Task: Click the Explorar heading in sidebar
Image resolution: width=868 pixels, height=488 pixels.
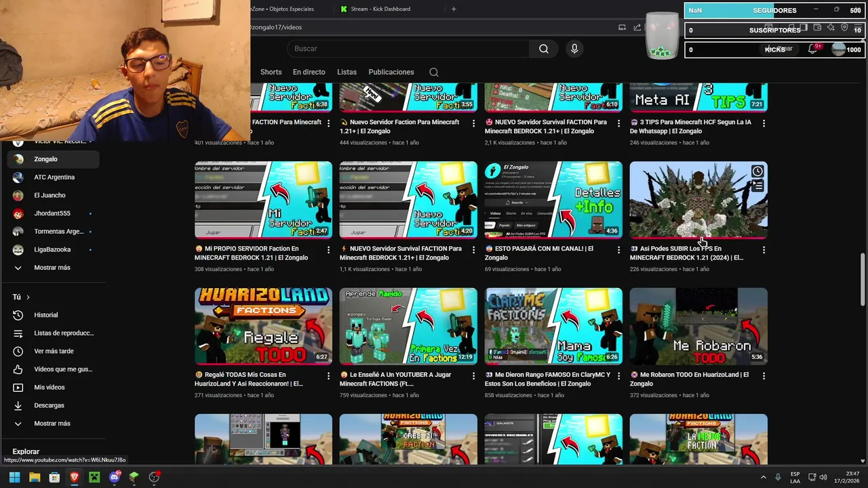Action: (x=26, y=451)
